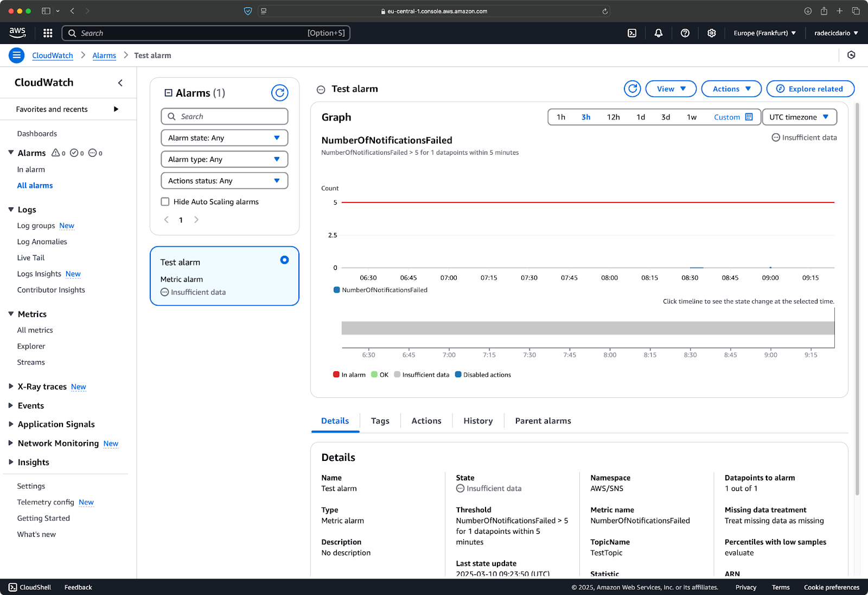Switch to the History tab
Image resolution: width=868 pixels, height=595 pixels.
pos(478,421)
